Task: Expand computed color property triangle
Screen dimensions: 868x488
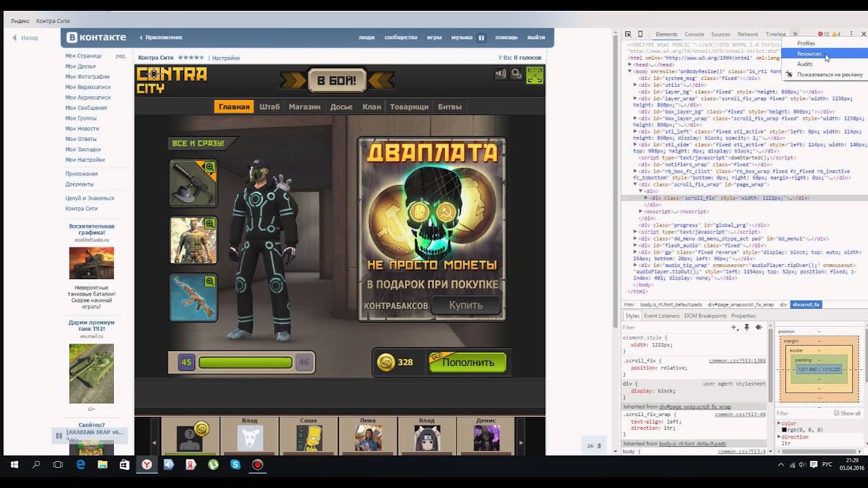Action: [779, 424]
